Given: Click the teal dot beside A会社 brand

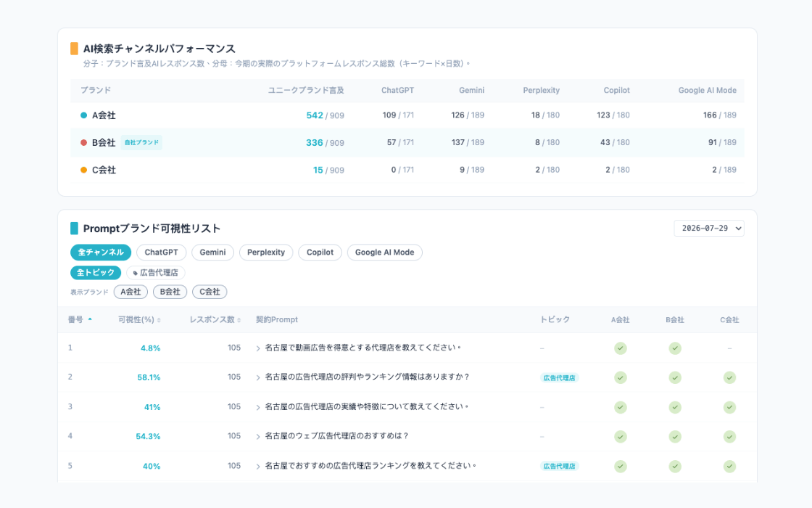Looking at the screenshot, I should tap(84, 115).
